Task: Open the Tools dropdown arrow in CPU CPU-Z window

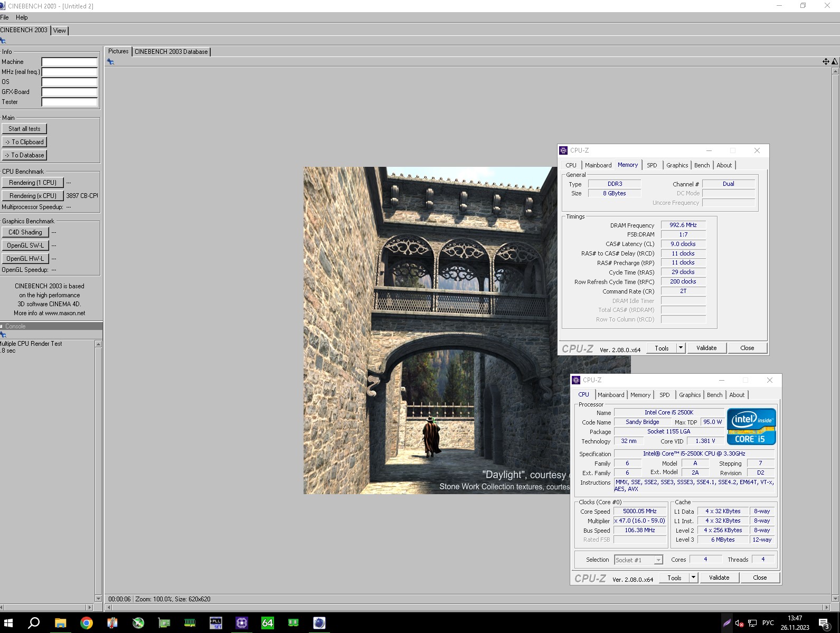Action: pyautogui.click(x=693, y=578)
